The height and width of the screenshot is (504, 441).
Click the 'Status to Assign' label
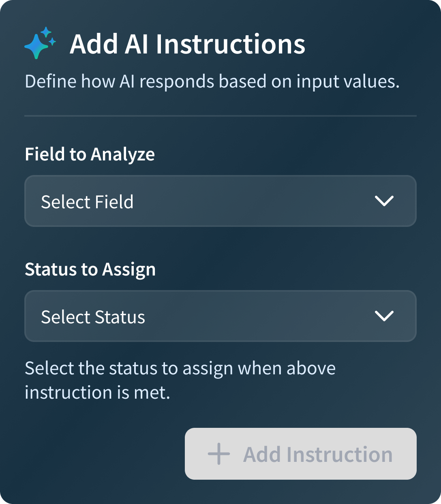point(90,269)
